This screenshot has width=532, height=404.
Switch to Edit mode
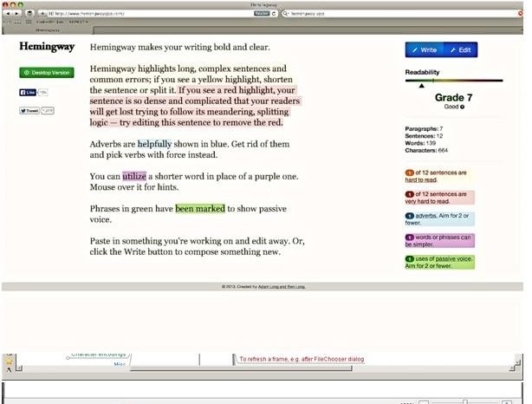(x=460, y=50)
